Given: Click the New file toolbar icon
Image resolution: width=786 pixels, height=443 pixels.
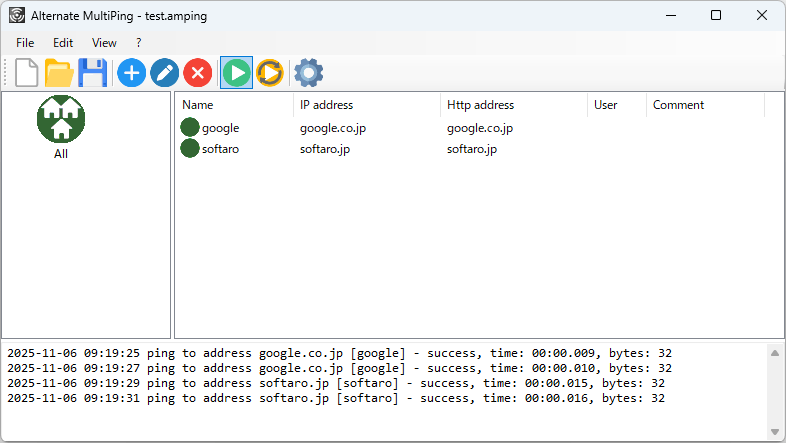Looking at the screenshot, I should 26,73.
